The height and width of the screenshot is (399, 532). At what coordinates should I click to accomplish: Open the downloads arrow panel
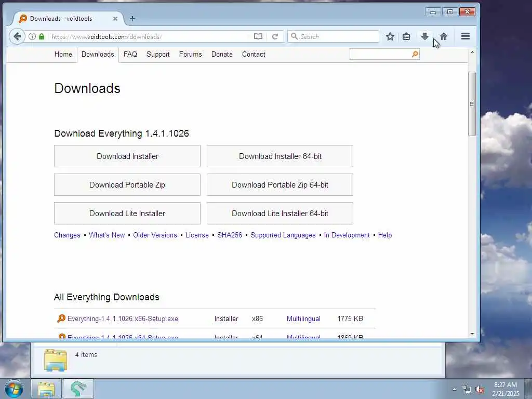425,36
